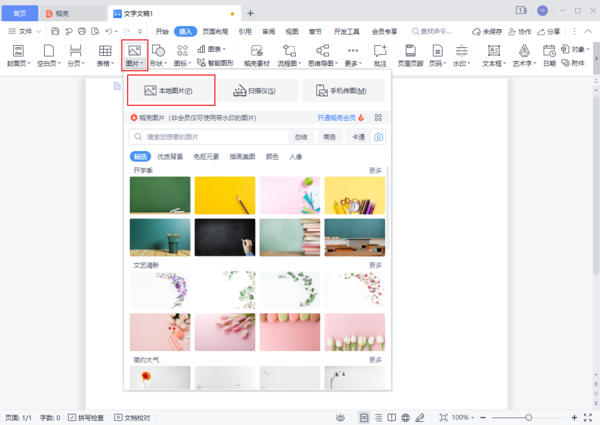Collapse the ribbon with the chevron
Viewport: 600px width, 425px height.
click(588, 31)
